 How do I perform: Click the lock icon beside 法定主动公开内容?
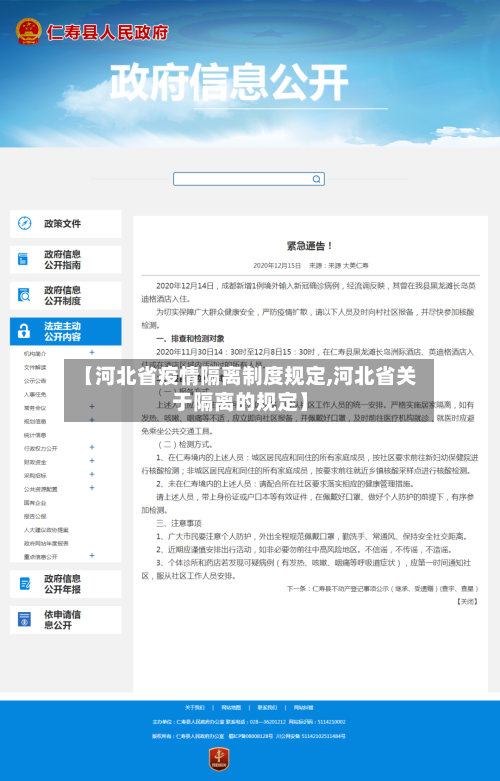pos(24,331)
